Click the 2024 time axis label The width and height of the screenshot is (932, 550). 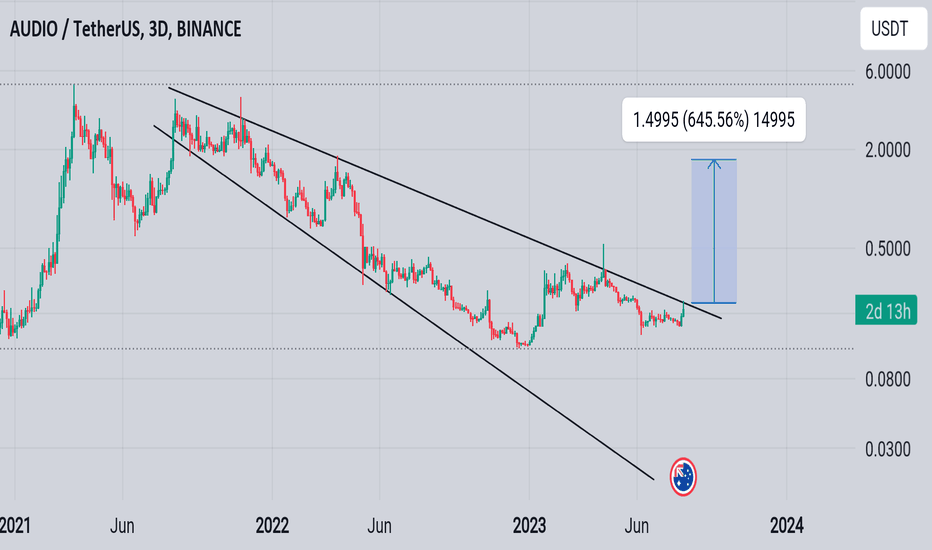point(787,526)
